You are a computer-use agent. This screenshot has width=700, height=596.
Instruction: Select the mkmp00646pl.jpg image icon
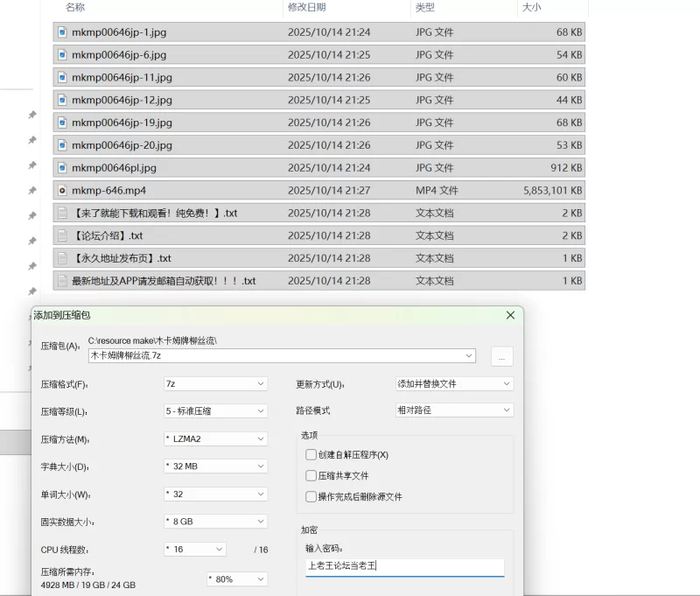click(x=62, y=167)
